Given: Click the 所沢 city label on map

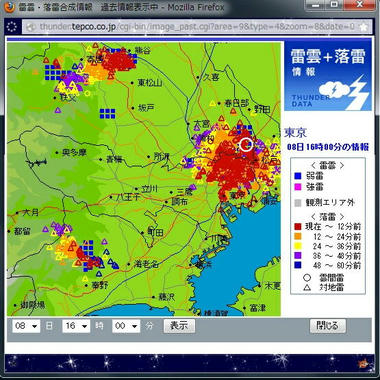Looking at the screenshot, I should point(161,156).
